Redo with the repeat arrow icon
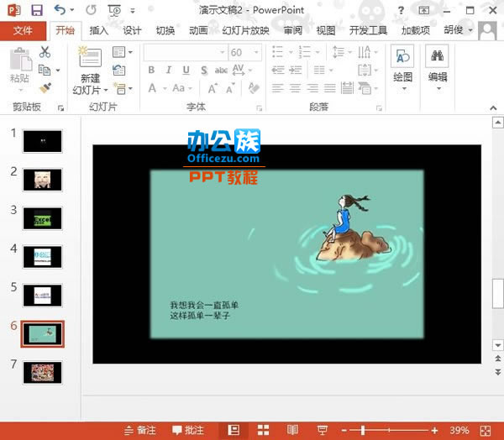The width and height of the screenshot is (504, 440). 92,10
